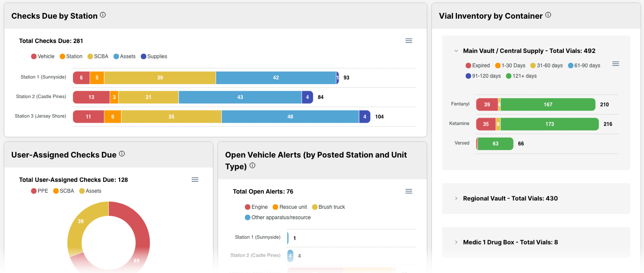Open info tooltip for Checks Due by Station
This screenshot has height=273, width=644.
click(103, 15)
